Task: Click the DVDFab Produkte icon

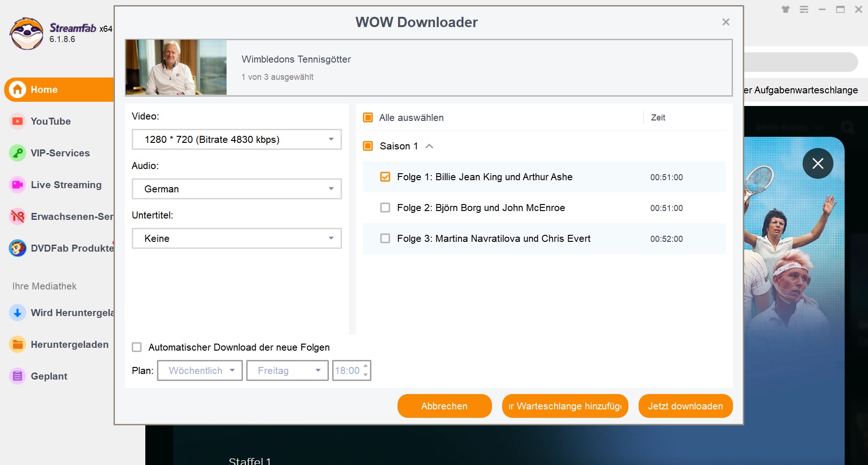Action: [x=18, y=248]
